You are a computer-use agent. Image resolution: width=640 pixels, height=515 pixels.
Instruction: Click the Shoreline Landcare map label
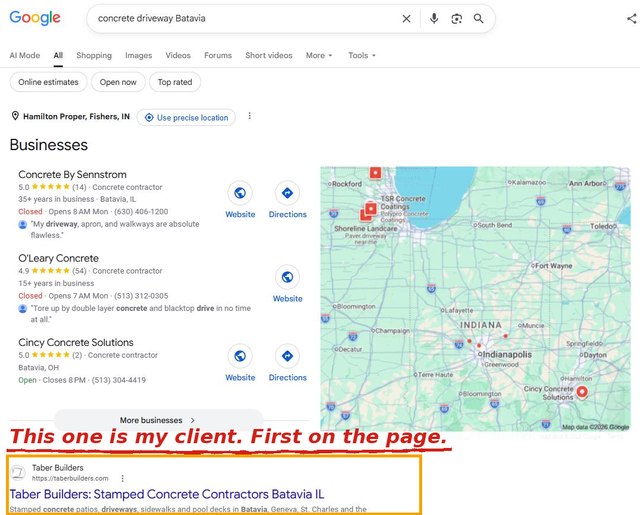tap(366, 229)
